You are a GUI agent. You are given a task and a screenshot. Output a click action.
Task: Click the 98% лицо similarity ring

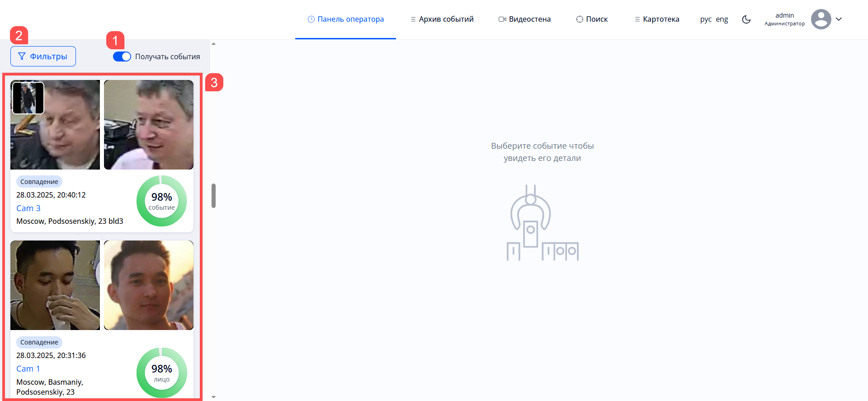click(162, 373)
